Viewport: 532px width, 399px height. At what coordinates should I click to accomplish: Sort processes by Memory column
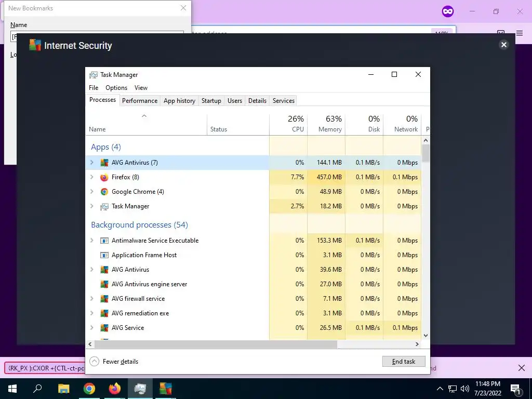pos(326,124)
